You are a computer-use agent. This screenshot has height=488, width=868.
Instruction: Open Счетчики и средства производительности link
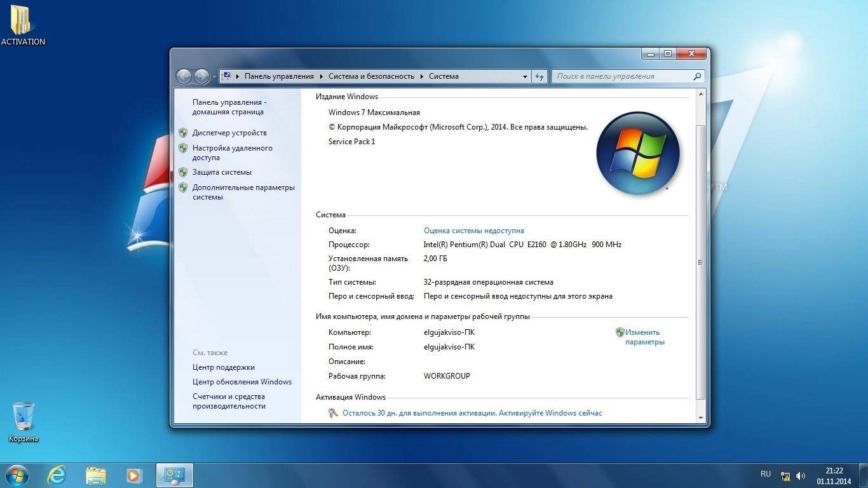229,401
